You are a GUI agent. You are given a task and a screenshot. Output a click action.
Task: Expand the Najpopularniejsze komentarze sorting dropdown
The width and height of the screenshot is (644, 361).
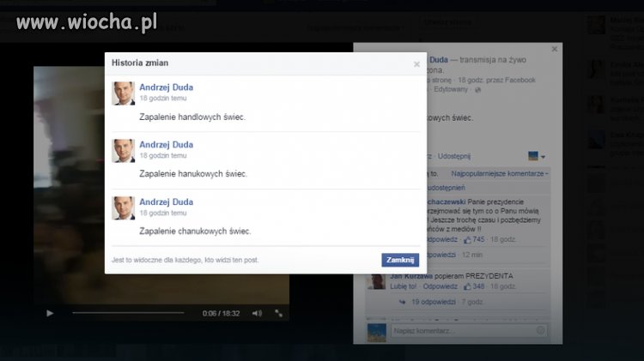[500, 174]
